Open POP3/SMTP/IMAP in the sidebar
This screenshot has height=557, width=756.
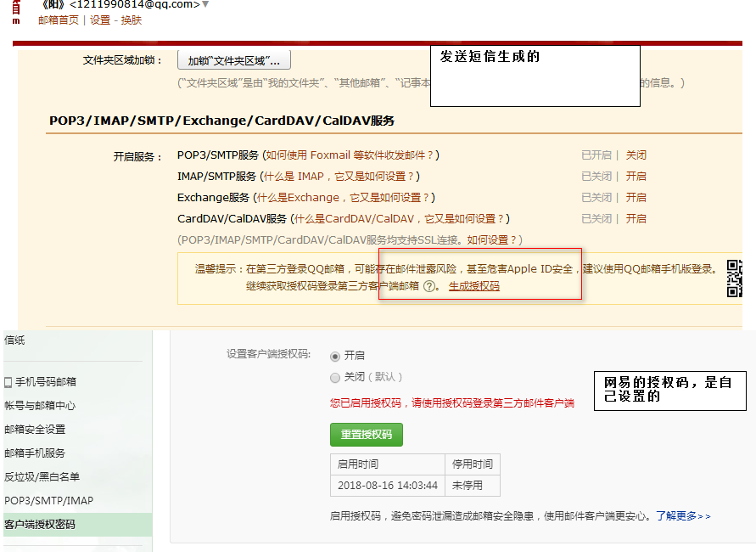coord(48,501)
